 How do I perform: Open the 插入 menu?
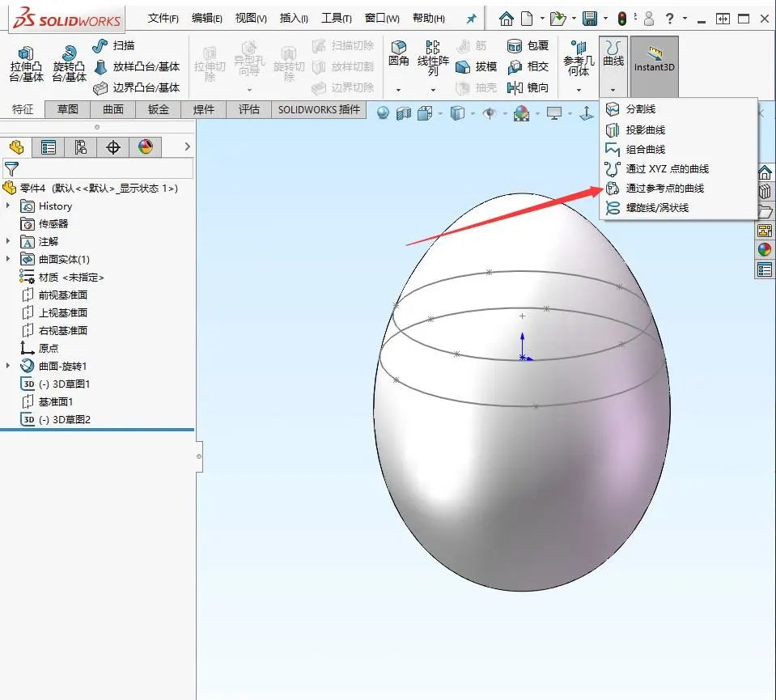(293, 18)
